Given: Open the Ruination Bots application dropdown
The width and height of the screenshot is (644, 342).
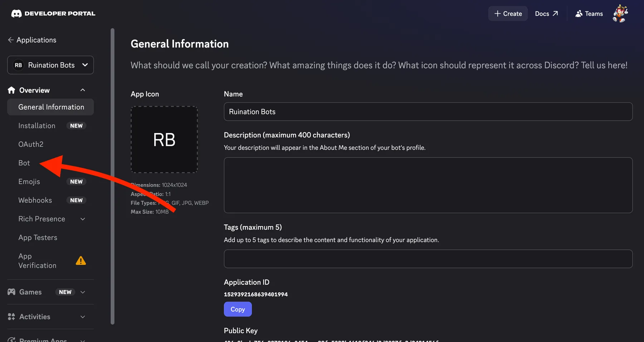Looking at the screenshot, I should tap(50, 65).
